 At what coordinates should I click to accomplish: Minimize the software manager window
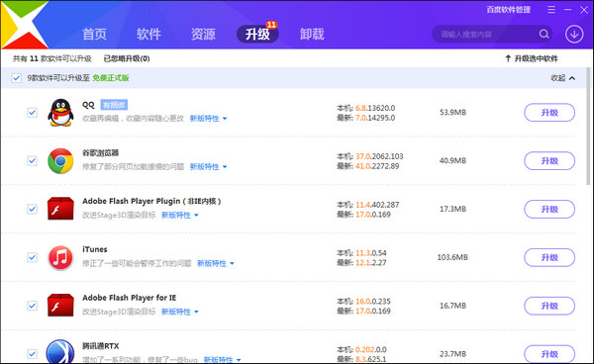tap(567, 10)
